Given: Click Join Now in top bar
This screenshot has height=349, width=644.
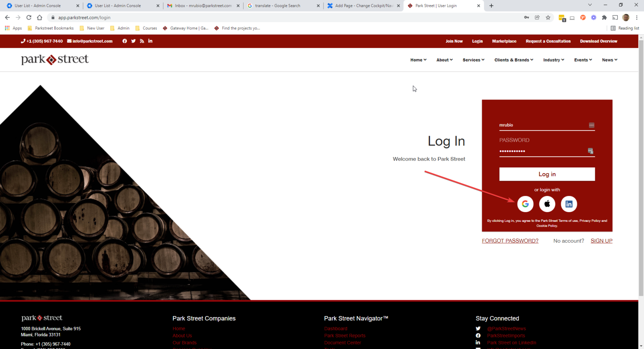Looking at the screenshot, I should pos(454,41).
